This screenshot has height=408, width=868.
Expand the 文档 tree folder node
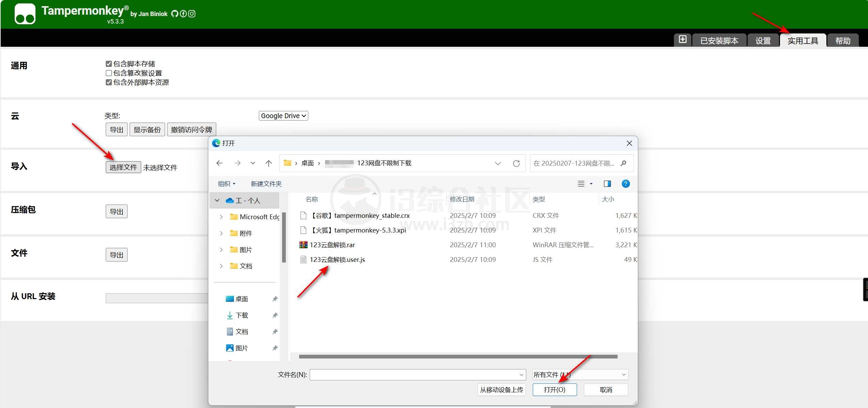coord(221,266)
